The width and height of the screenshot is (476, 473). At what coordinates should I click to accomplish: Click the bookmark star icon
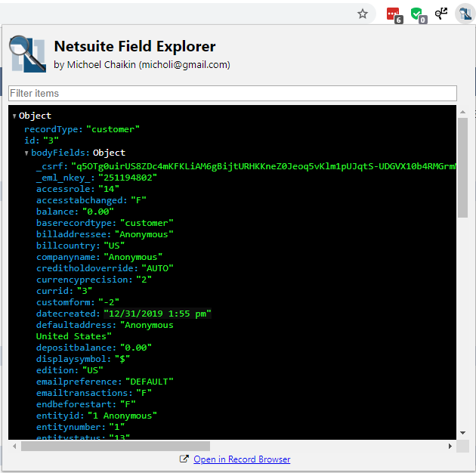click(363, 14)
